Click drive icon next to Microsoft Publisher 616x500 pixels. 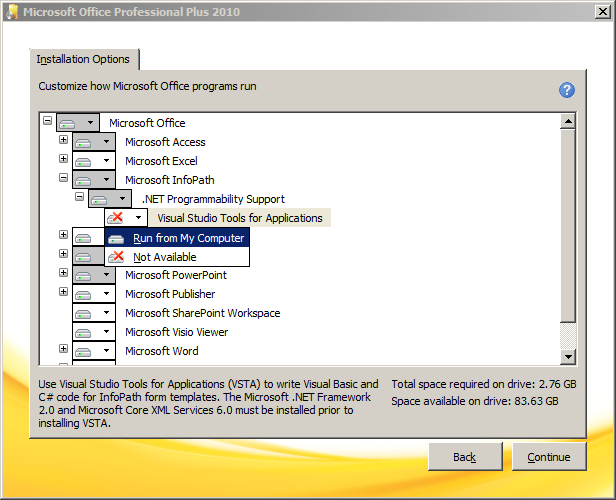tap(83, 295)
